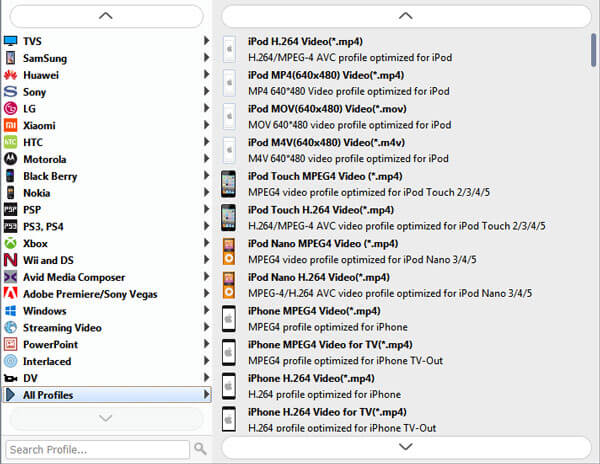
Task: Expand the Windows submenu arrow
Action: [206, 309]
